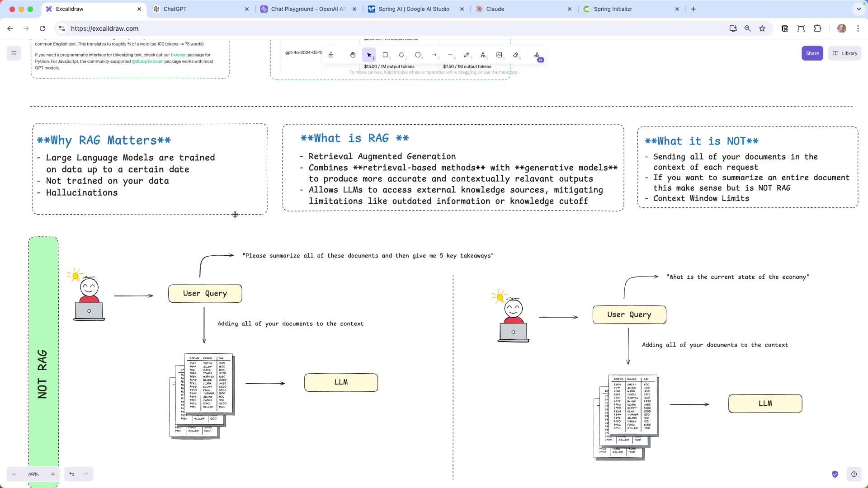Zoom out with the minus button
The height and width of the screenshot is (488, 868).
[14, 474]
